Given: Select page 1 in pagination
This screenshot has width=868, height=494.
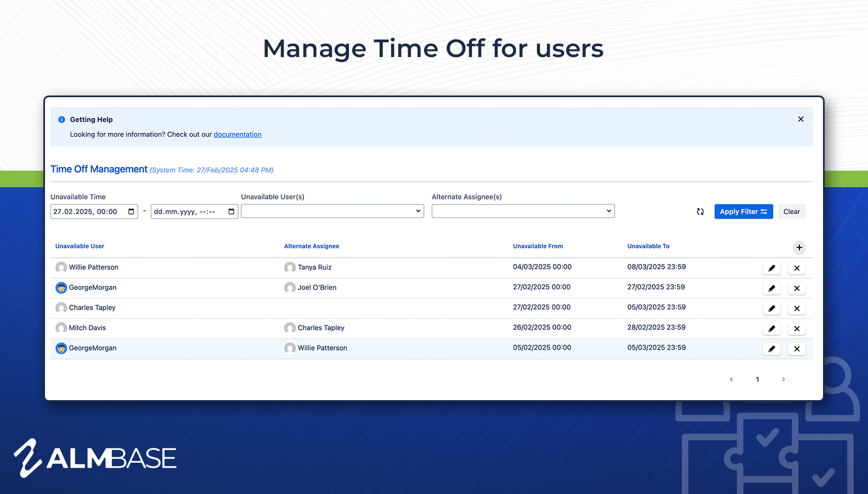Looking at the screenshot, I should [x=758, y=379].
